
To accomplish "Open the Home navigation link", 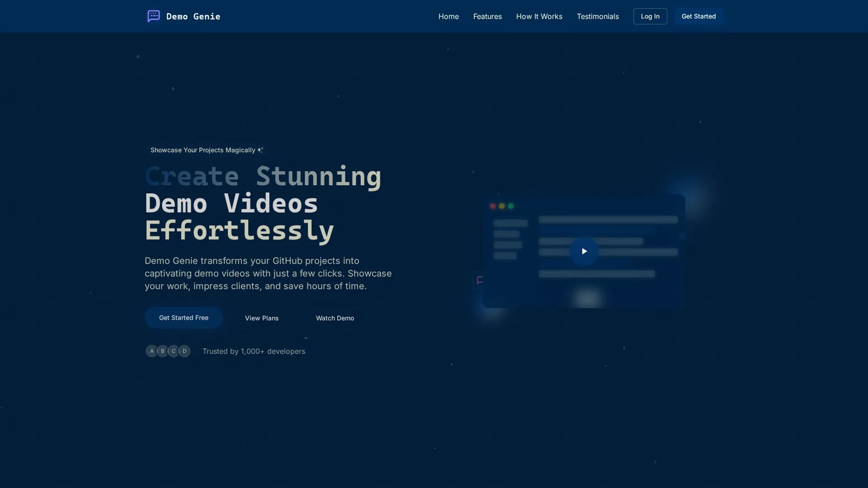I will click(x=448, y=16).
